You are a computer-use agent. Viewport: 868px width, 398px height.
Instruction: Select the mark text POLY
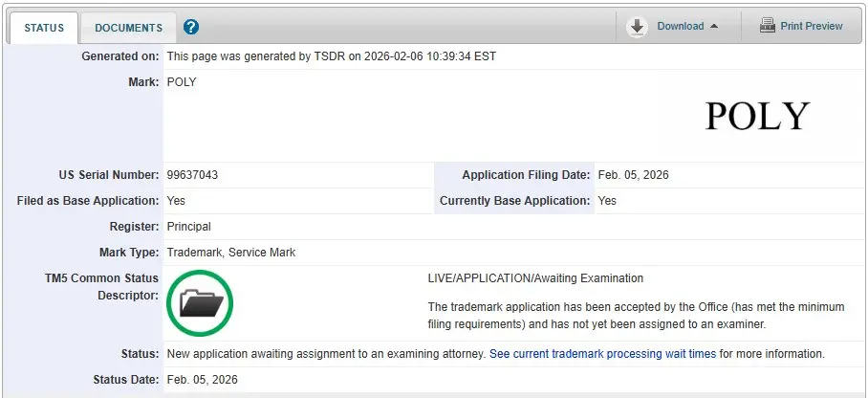point(182,82)
